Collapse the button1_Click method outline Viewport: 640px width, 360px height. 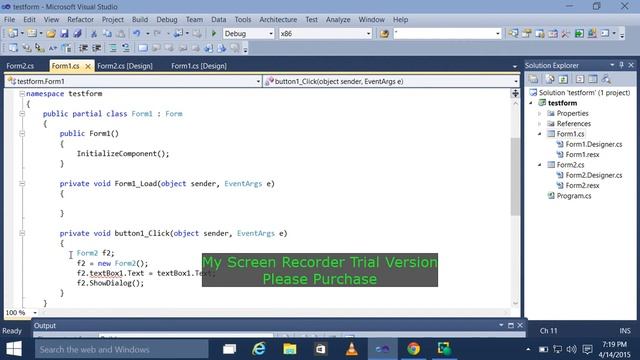(22, 233)
